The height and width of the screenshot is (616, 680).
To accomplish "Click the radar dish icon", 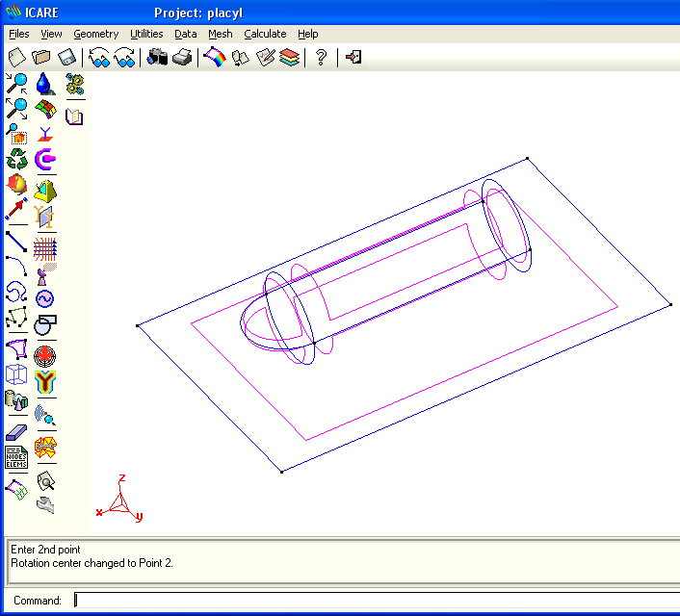I will click(x=45, y=274).
